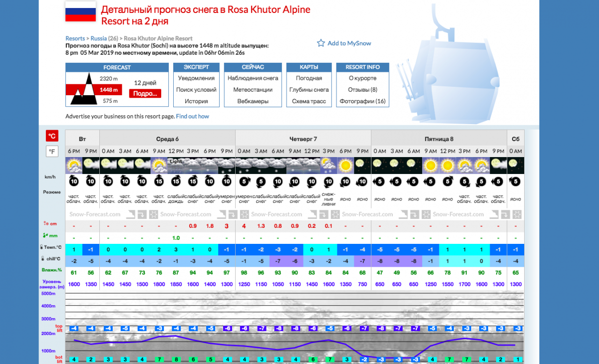Click the red Подро... button

point(145,93)
